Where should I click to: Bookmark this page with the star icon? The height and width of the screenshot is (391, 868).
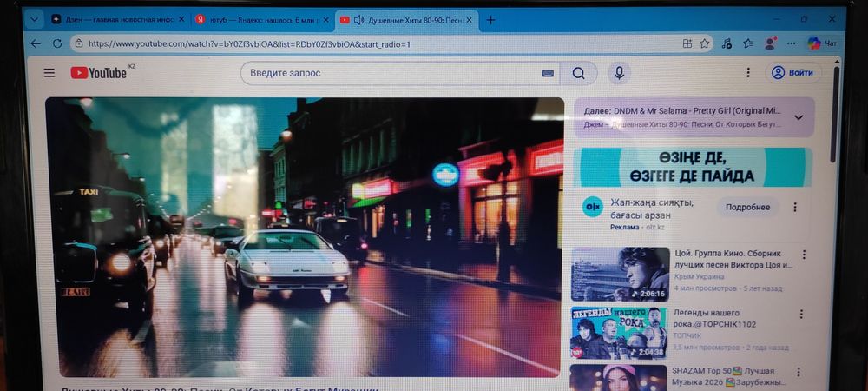[x=705, y=43]
